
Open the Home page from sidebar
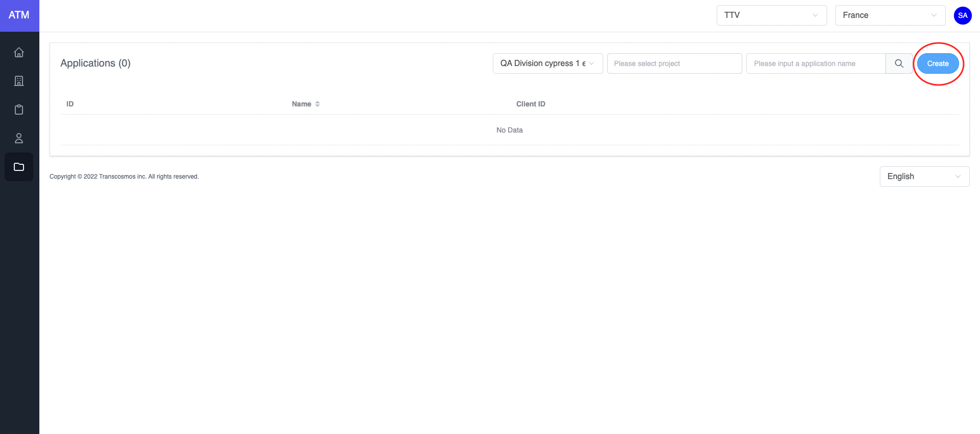click(19, 52)
